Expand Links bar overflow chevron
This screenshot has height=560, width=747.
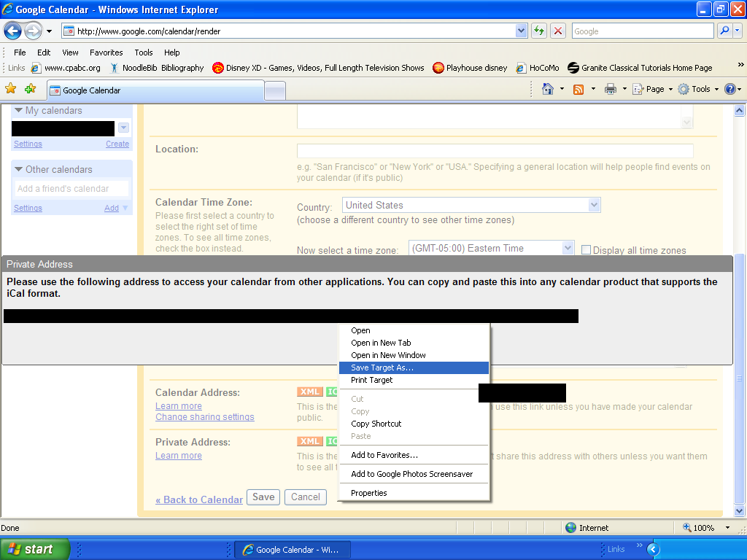tap(741, 65)
